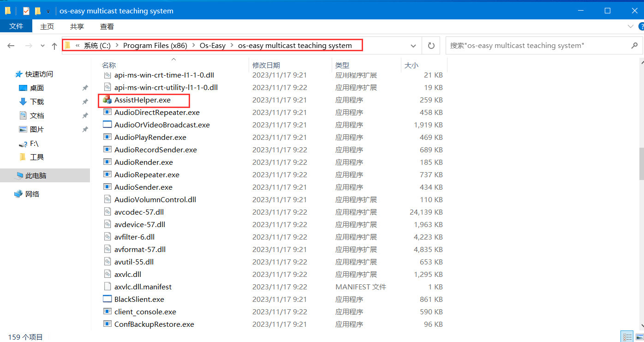Open the address bar history dropdown
644x342 pixels.
413,46
